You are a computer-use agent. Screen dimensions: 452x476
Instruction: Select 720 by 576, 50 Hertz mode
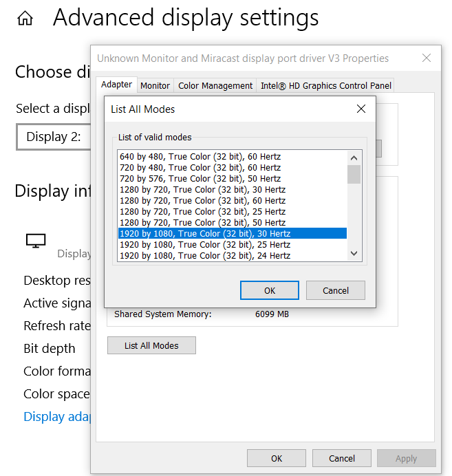pyautogui.click(x=200, y=179)
